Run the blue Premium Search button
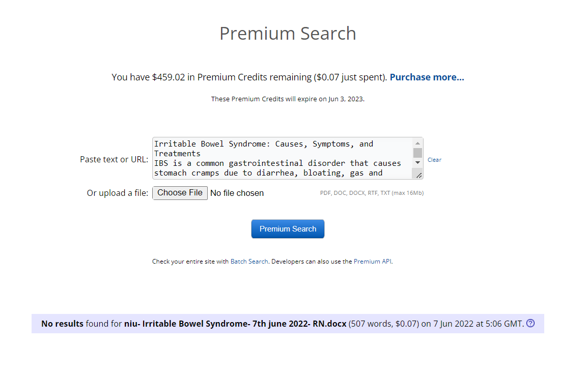This screenshot has height=375, width=588. (288, 229)
